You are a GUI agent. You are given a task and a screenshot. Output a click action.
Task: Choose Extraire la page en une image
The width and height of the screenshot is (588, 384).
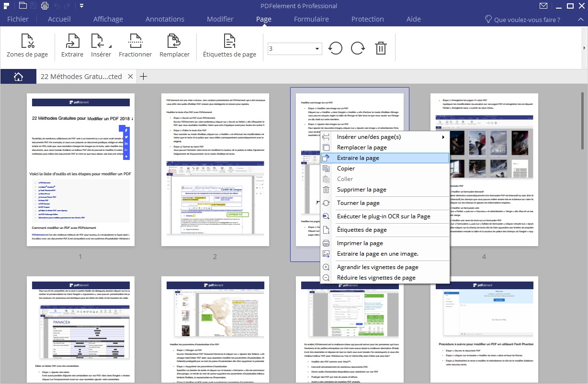click(x=385, y=254)
